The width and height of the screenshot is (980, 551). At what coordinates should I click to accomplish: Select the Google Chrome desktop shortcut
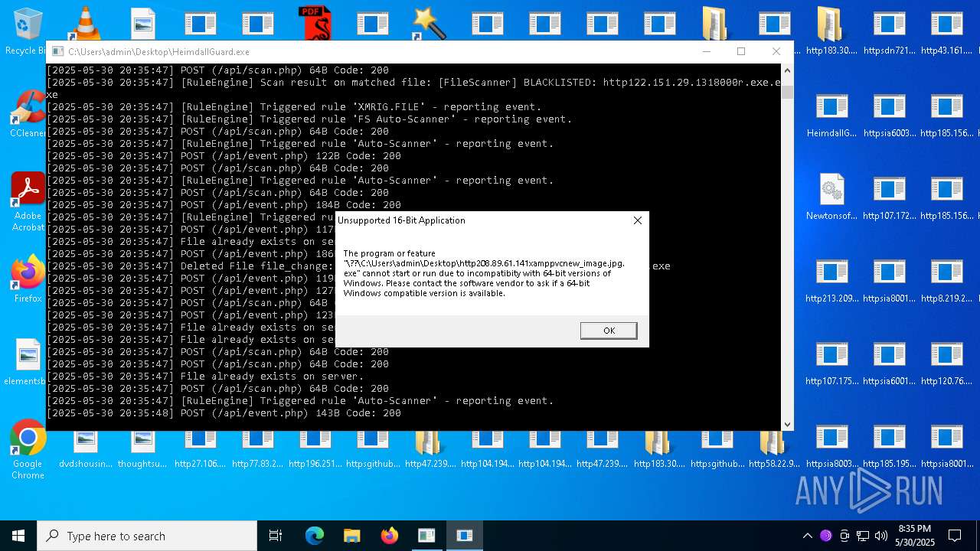pyautogui.click(x=28, y=450)
